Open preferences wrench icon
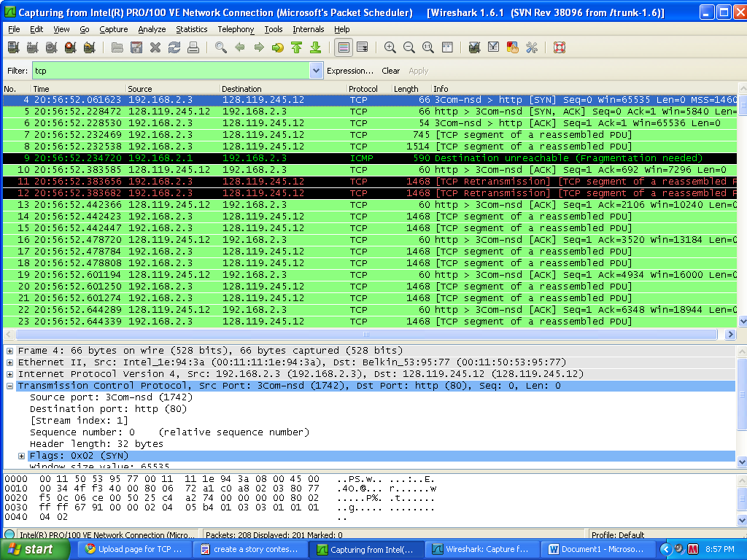Image resolution: width=747 pixels, height=560 pixels. click(532, 47)
